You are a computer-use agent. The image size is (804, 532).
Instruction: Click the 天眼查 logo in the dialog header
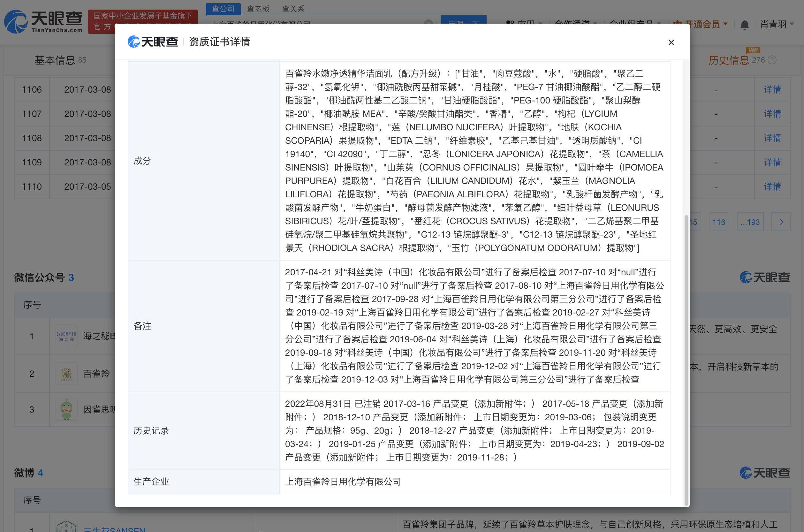153,42
